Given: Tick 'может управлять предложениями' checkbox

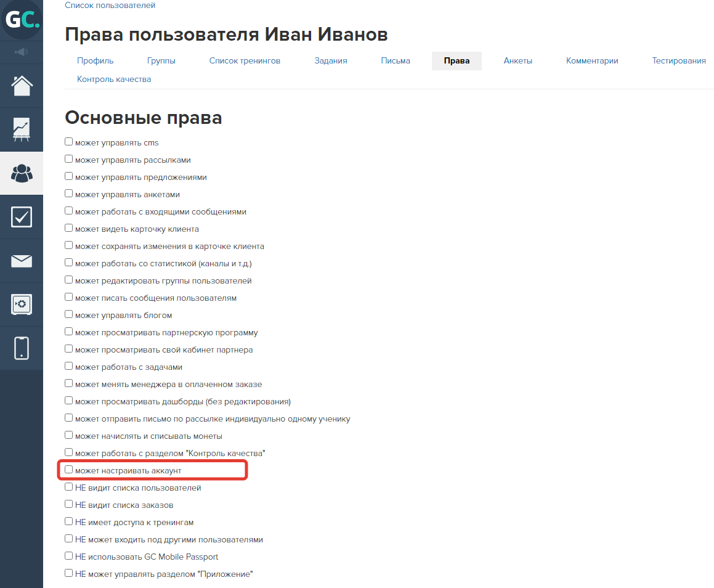Looking at the screenshot, I should tap(69, 176).
